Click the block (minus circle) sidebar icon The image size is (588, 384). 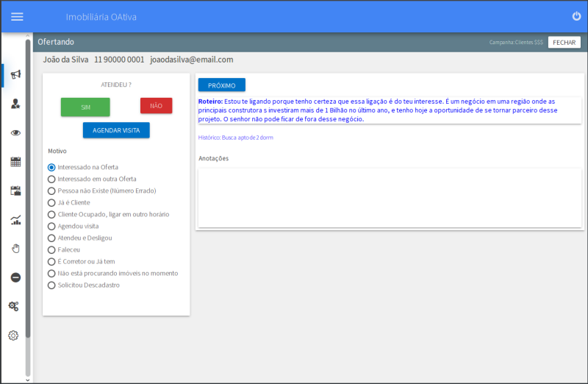(15, 277)
